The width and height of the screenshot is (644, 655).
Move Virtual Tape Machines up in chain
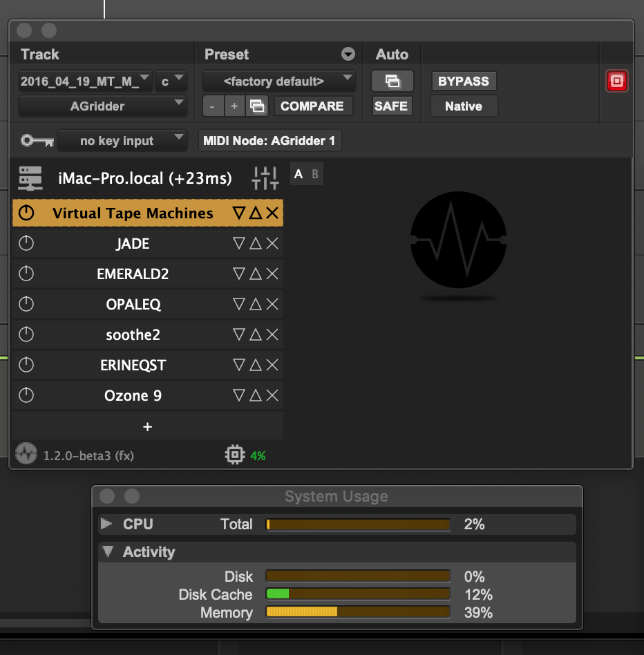[x=256, y=213]
